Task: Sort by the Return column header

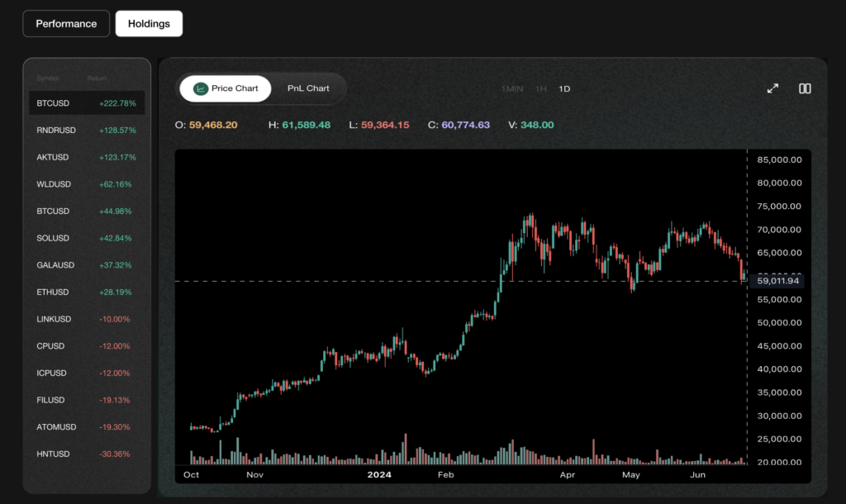Action: tap(97, 78)
